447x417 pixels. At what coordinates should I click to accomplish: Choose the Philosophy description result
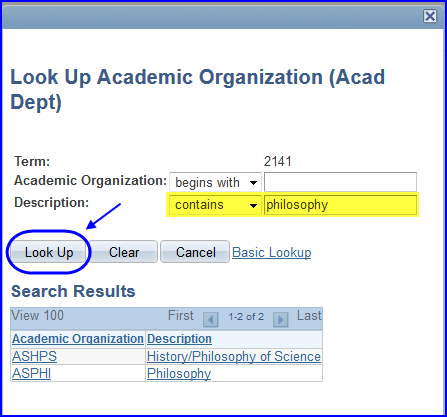(x=179, y=373)
